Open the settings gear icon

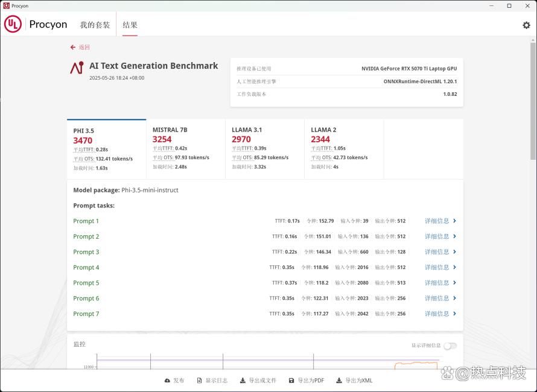point(526,25)
